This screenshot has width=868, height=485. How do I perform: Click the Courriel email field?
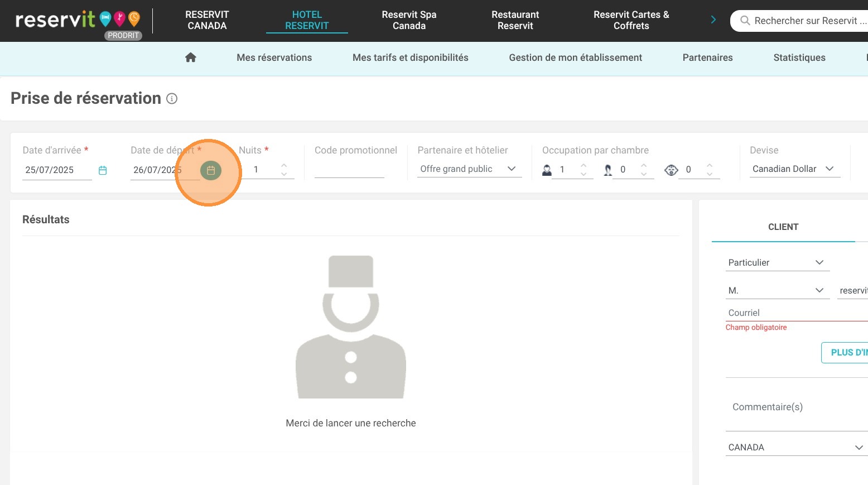(797, 313)
